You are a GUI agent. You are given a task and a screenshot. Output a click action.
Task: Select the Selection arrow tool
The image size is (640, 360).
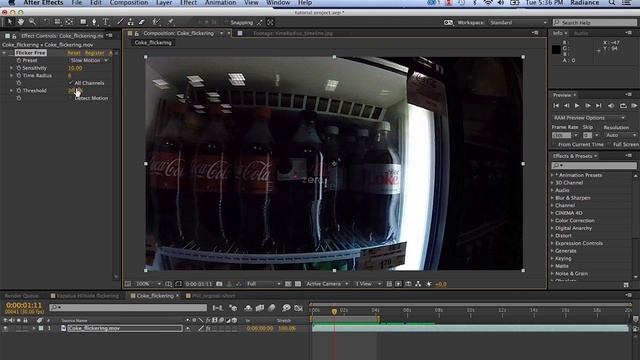(x=10, y=22)
